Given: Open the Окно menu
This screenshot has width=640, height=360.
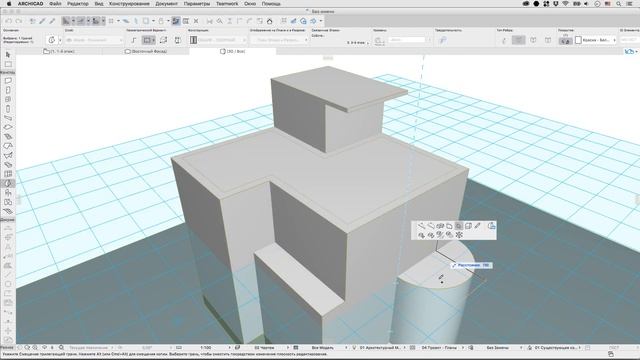Looking at the screenshot, I should (250, 4).
